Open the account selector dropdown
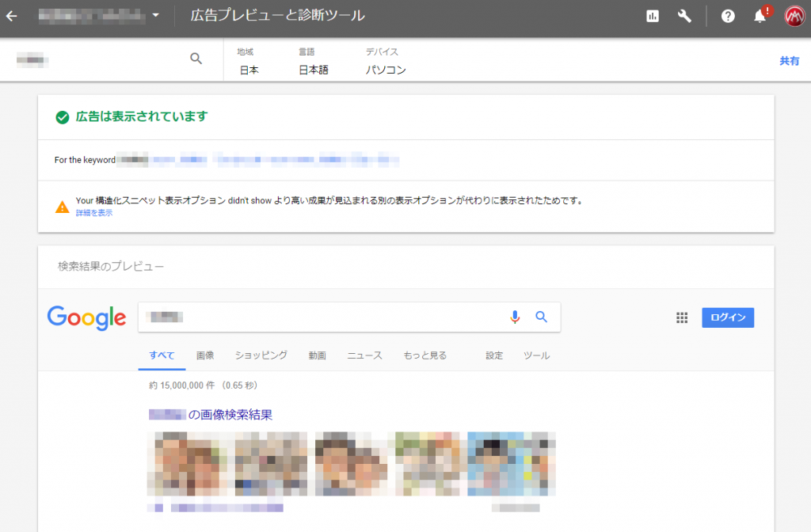The width and height of the screenshot is (811, 532). click(x=155, y=14)
